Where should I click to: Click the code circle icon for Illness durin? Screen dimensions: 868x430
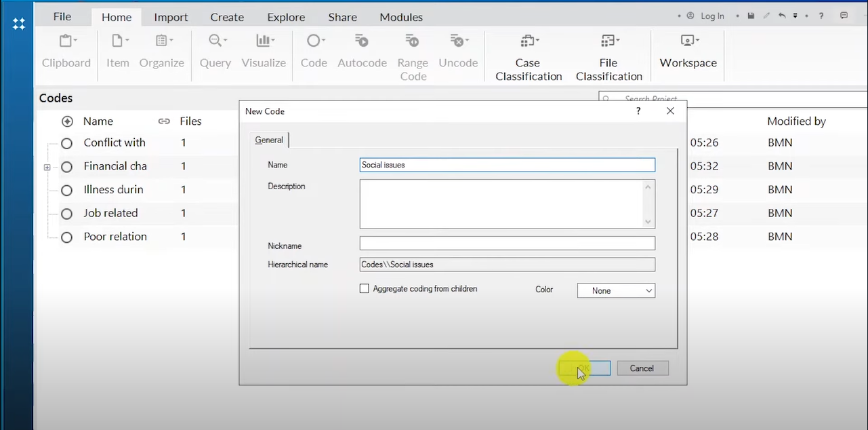(x=66, y=191)
